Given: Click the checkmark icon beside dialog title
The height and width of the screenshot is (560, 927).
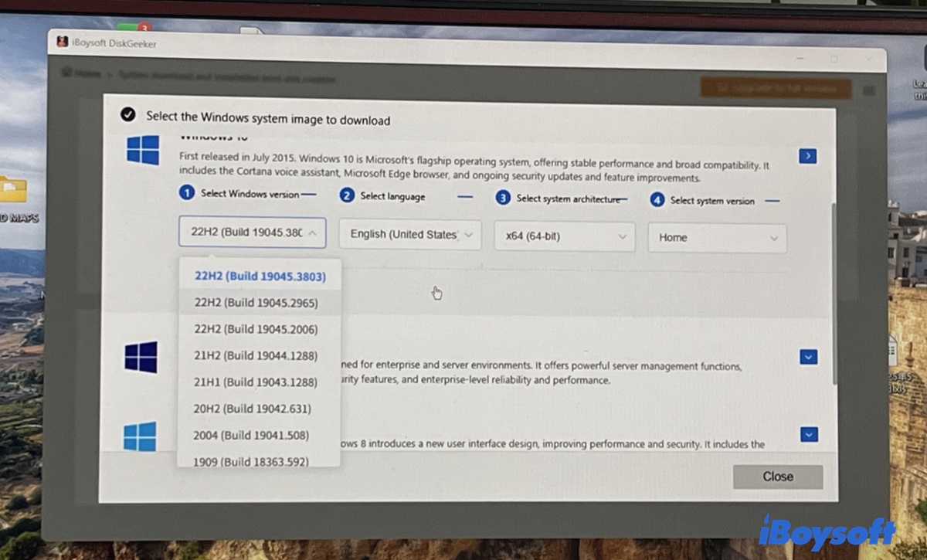Looking at the screenshot, I should pos(128,115).
